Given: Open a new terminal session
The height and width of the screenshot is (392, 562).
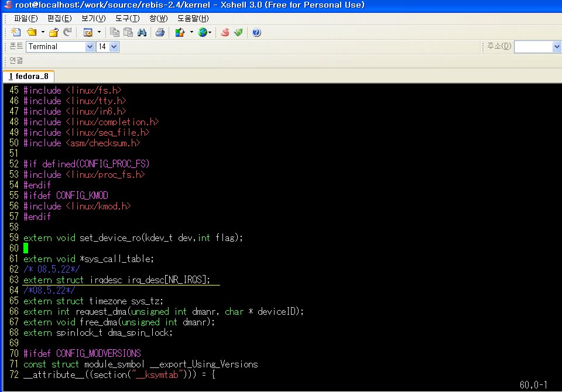Looking at the screenshot, I should (16, 32).
